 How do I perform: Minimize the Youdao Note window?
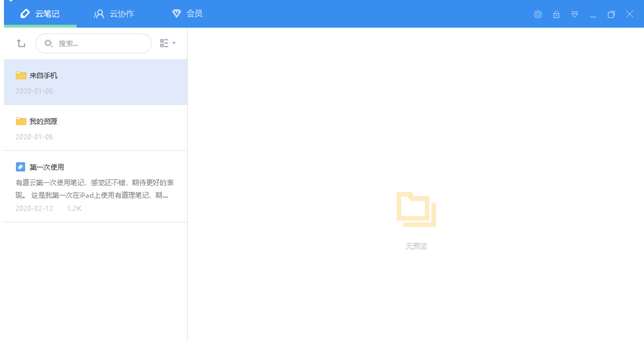pos(593,14)
